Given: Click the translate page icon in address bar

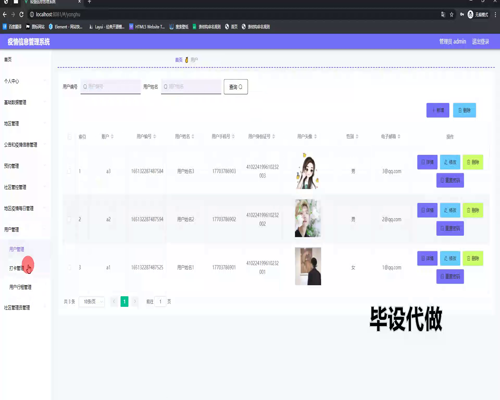Looking at the screenshot, I should [x=443, y=14].
